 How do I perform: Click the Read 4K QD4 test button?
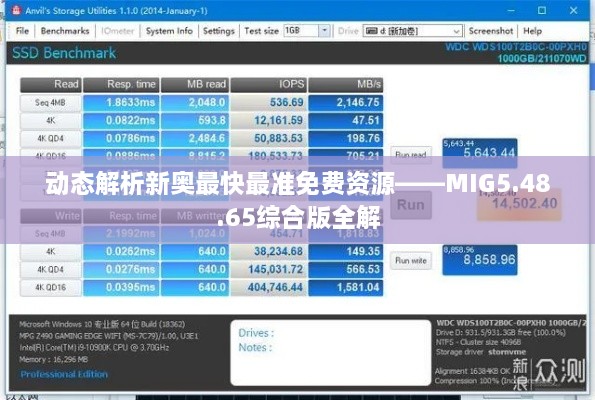click(x=50, y=138)
